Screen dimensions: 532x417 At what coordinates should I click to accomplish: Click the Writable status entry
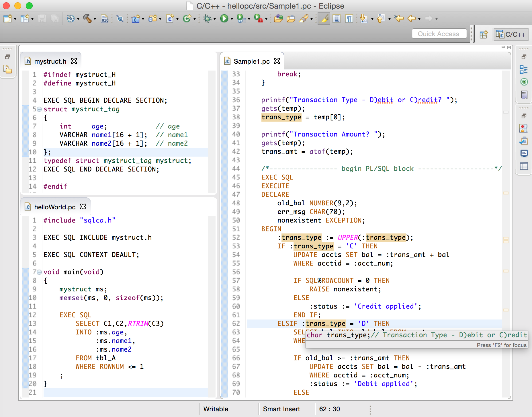click(x=216, y=409)
